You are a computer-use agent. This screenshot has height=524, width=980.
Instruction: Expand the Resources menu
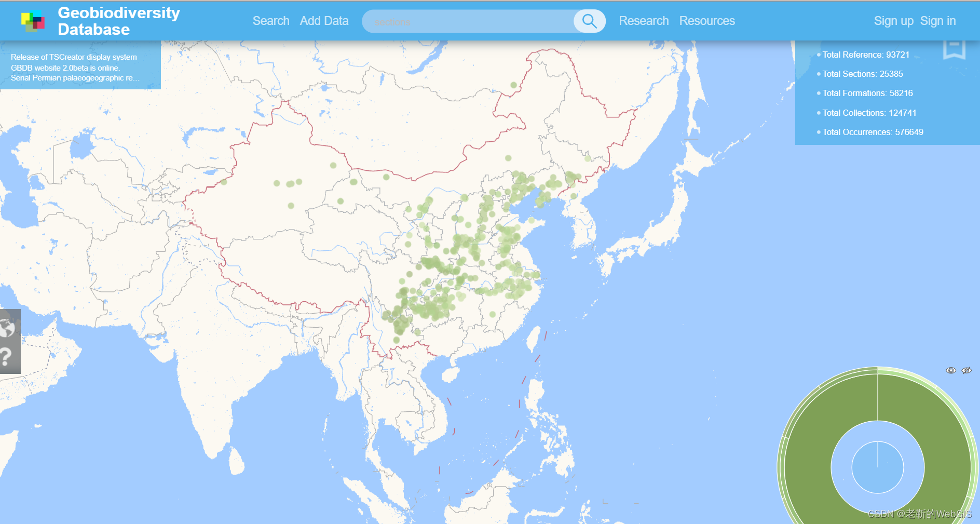coord(707,21)
